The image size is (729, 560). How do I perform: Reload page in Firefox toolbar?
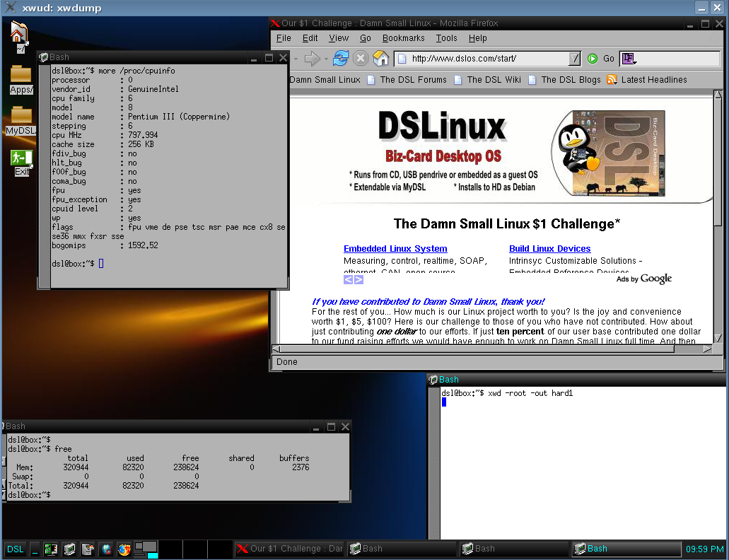pyautogui.click(x=340, y=58)
